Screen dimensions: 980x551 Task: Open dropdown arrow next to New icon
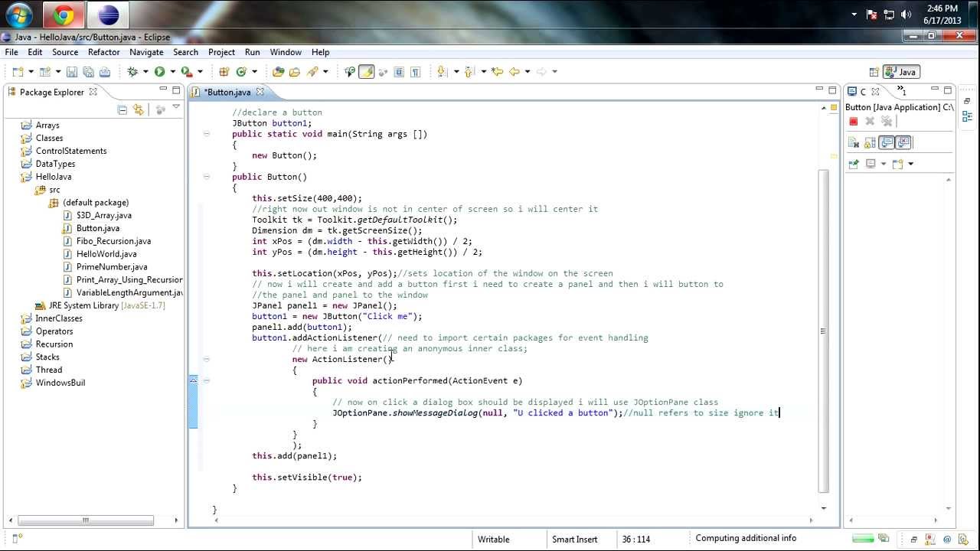[31, 72]
